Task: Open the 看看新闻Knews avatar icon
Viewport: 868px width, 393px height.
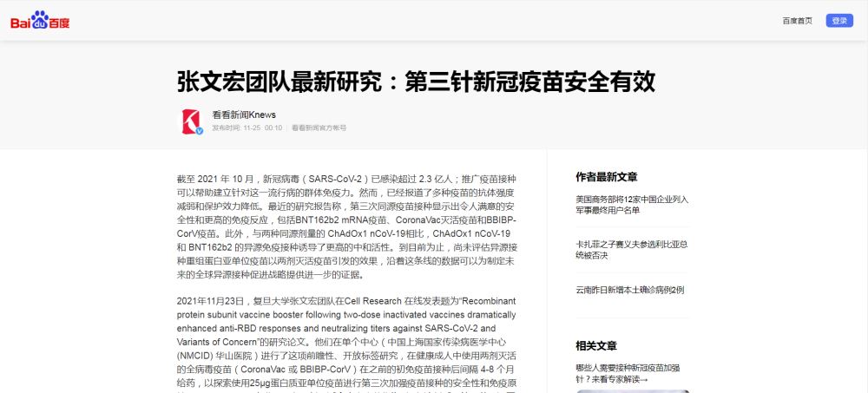Action: (190, 121)
